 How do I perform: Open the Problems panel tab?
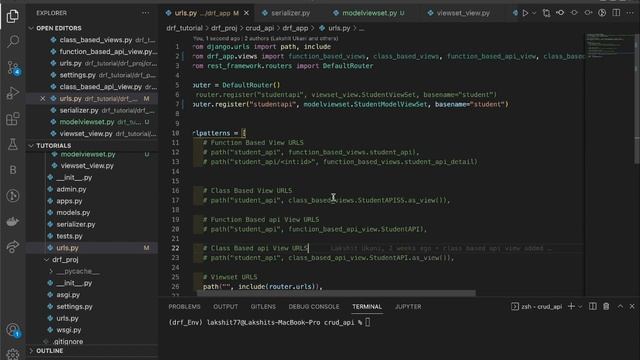click(184, 307)
